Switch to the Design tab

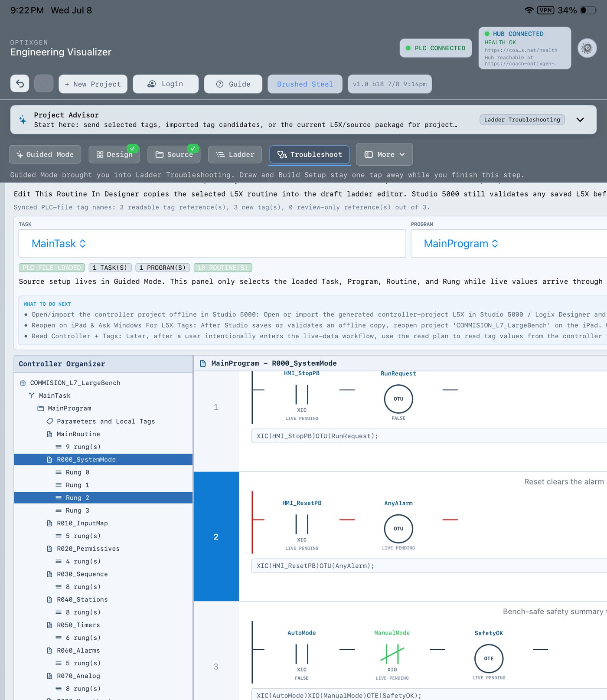[x=114, y=154]
